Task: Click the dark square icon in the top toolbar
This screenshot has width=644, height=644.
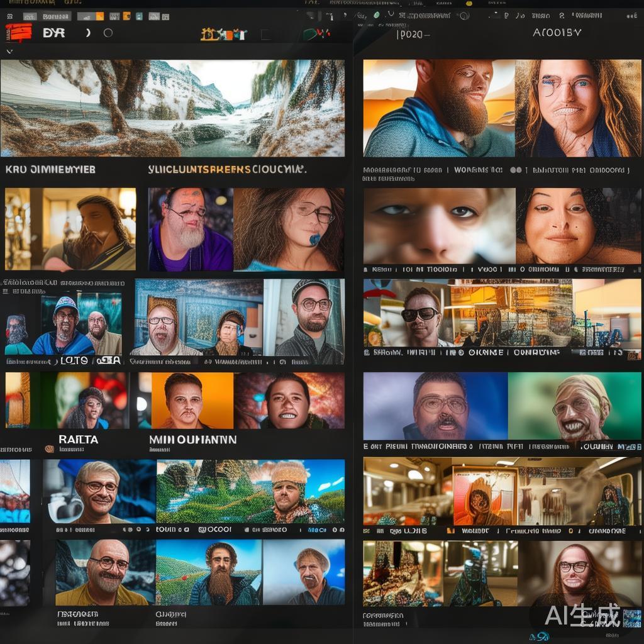Action: (266, 34)
